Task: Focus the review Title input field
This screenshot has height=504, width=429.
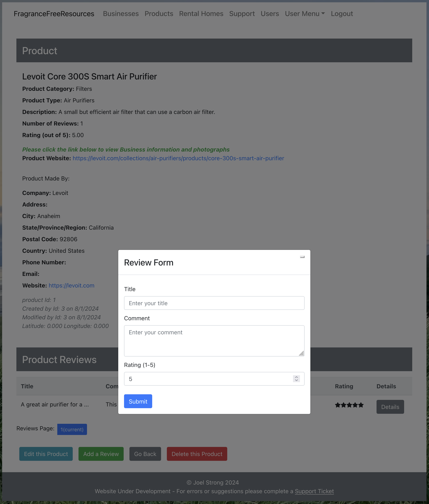Action: (214, 303)
